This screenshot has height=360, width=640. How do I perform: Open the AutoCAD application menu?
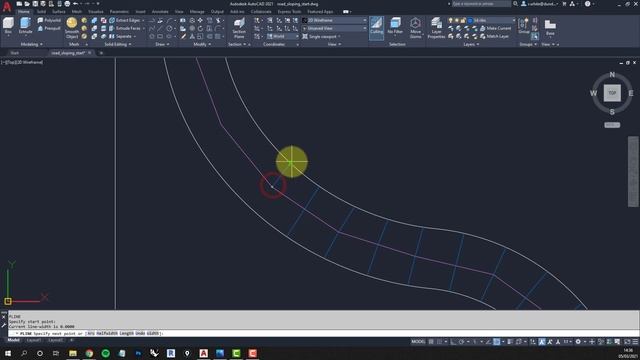pyautogui.click(x=7, y=6)
